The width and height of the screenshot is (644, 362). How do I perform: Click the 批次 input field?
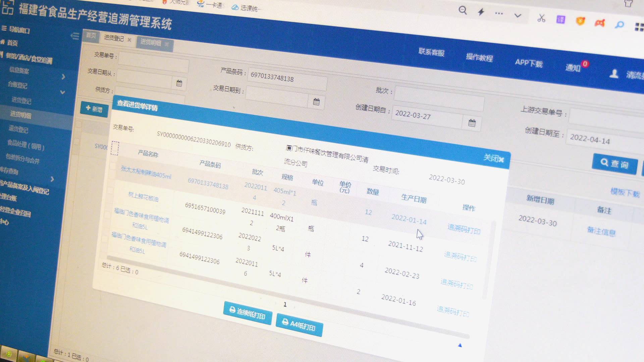pos(439,99)
